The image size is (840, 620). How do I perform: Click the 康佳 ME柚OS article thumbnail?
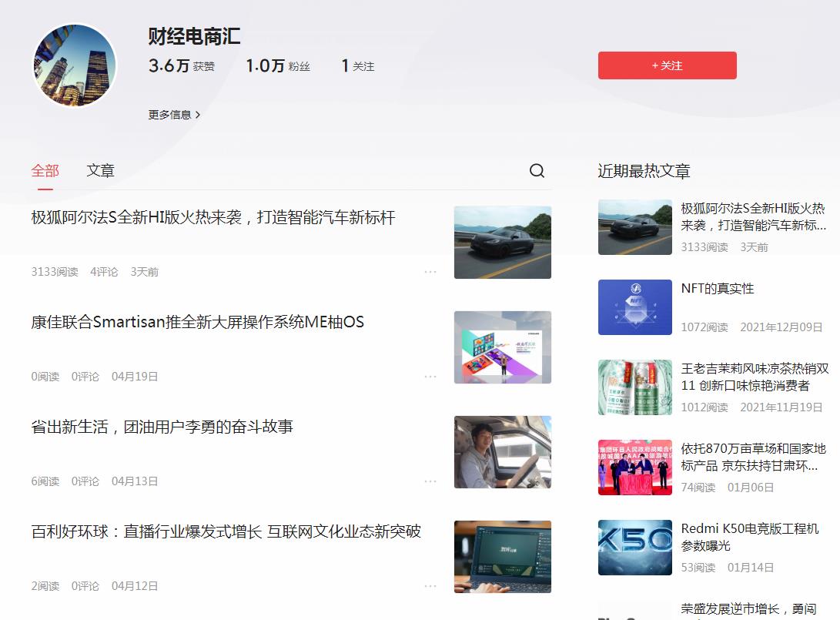(x=503, y=347)
